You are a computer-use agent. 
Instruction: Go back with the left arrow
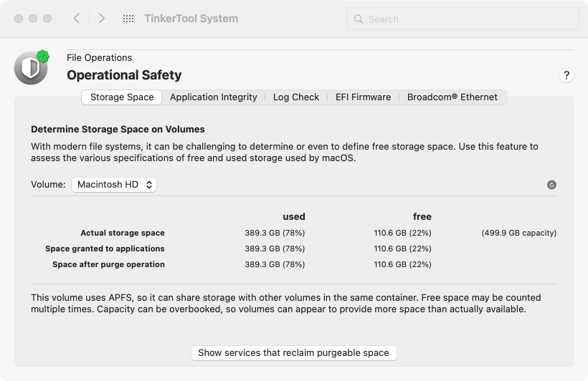click(77, 19)
